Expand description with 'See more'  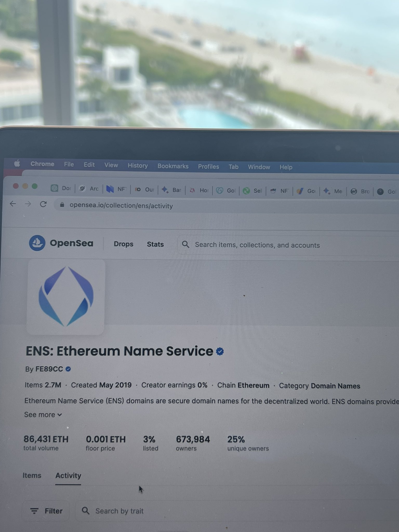tap(43, 415)
